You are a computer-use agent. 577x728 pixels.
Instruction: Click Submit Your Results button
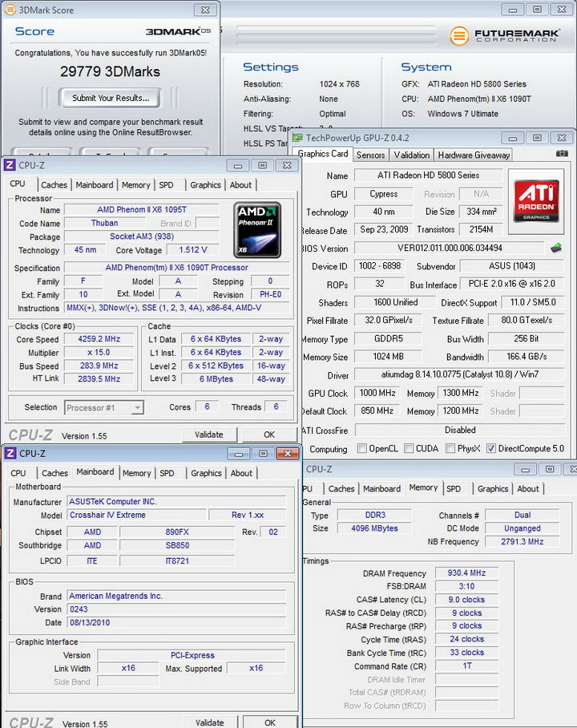(x=111, y=98)
